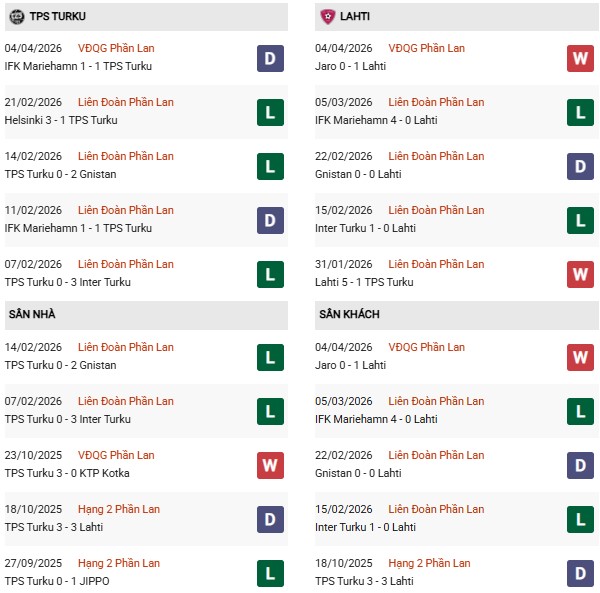This screenshot has height=593, width=600.
Task: Click the L badge for JIPPO match
Action: [270, 573]
